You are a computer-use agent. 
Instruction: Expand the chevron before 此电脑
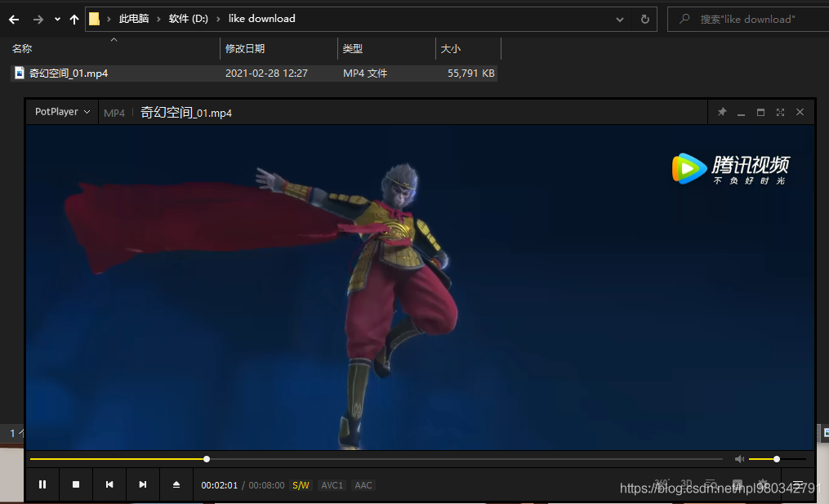point(109,19)
